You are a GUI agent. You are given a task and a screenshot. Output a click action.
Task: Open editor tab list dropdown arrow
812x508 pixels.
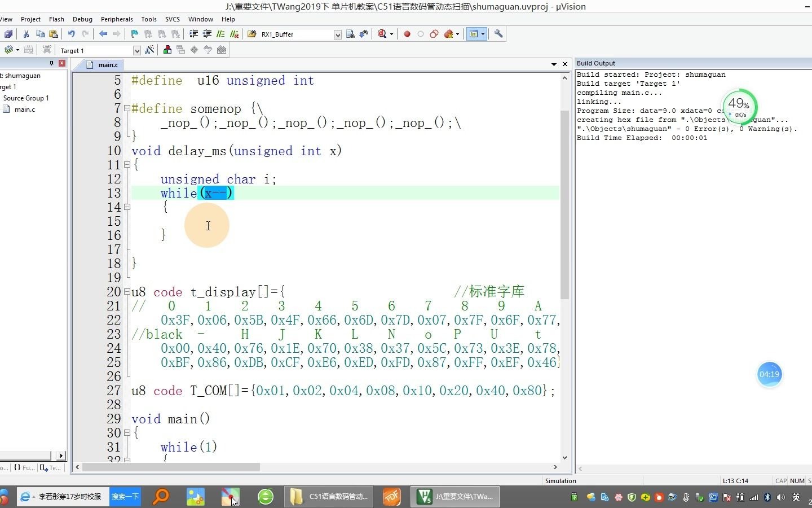[554, 64]
